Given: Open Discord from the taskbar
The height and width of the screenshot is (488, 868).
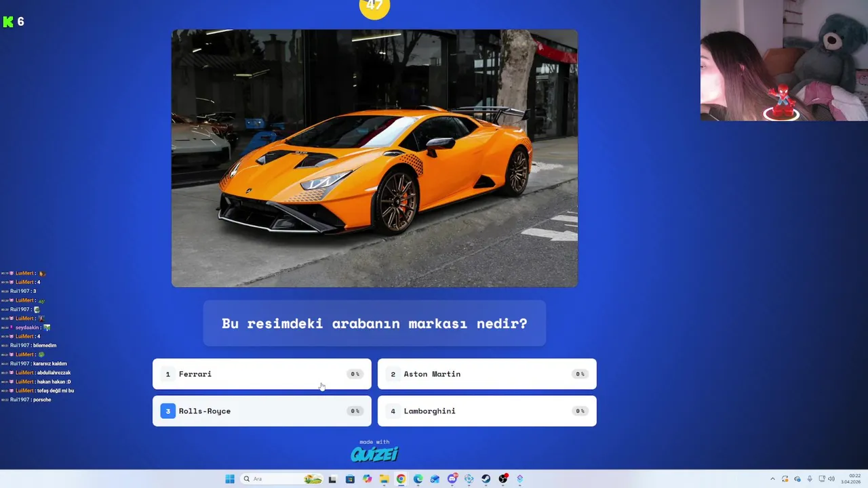Looking at the screenshot, I should [452, 479].
